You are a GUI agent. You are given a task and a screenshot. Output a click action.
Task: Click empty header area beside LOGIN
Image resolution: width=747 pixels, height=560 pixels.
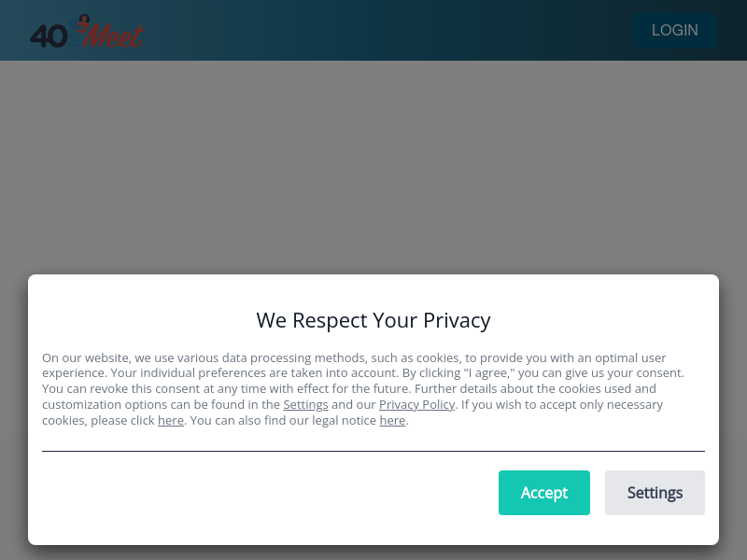(x=381, y=30)
